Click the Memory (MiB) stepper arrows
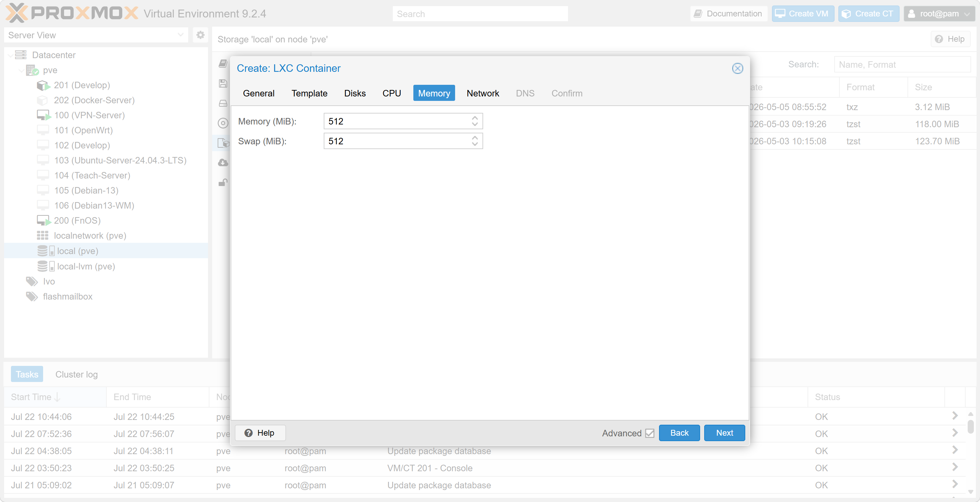The image size is (980, 502). (474, 121)
